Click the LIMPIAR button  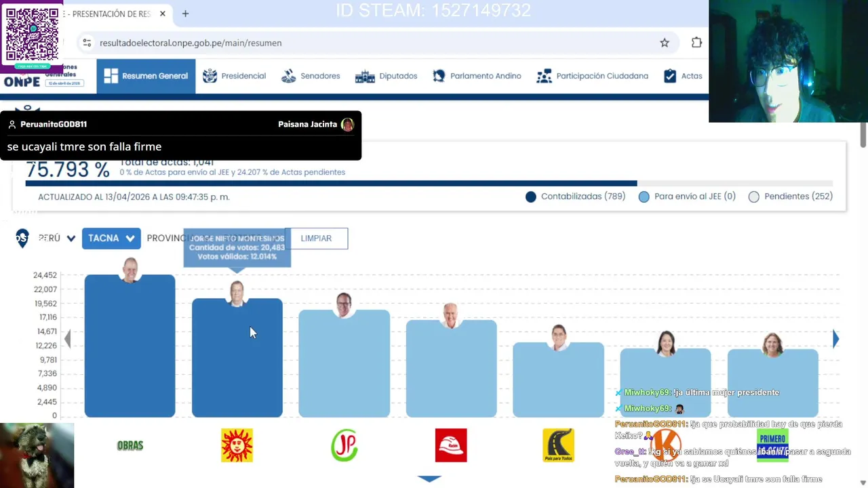(x=316, y=238)
